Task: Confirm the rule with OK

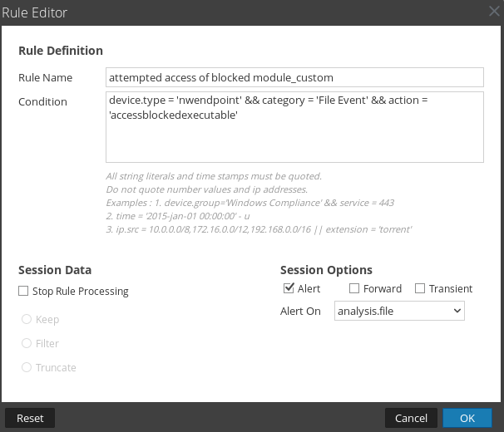Action: [467, 418]
